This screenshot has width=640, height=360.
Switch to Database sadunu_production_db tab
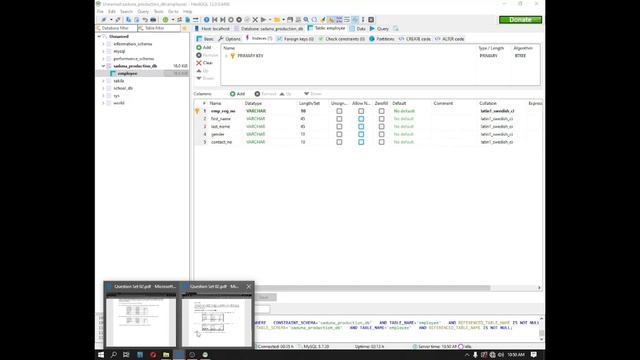tap(269, 29)
